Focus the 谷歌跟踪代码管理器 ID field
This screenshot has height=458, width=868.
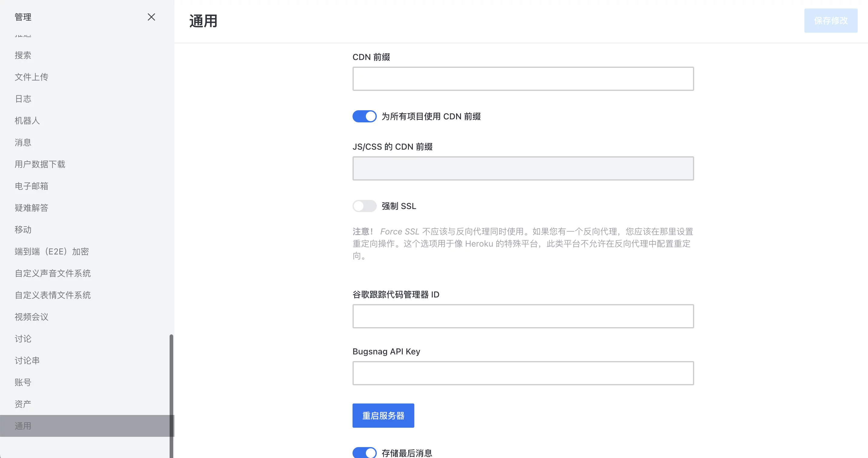[x=523, y=316]
